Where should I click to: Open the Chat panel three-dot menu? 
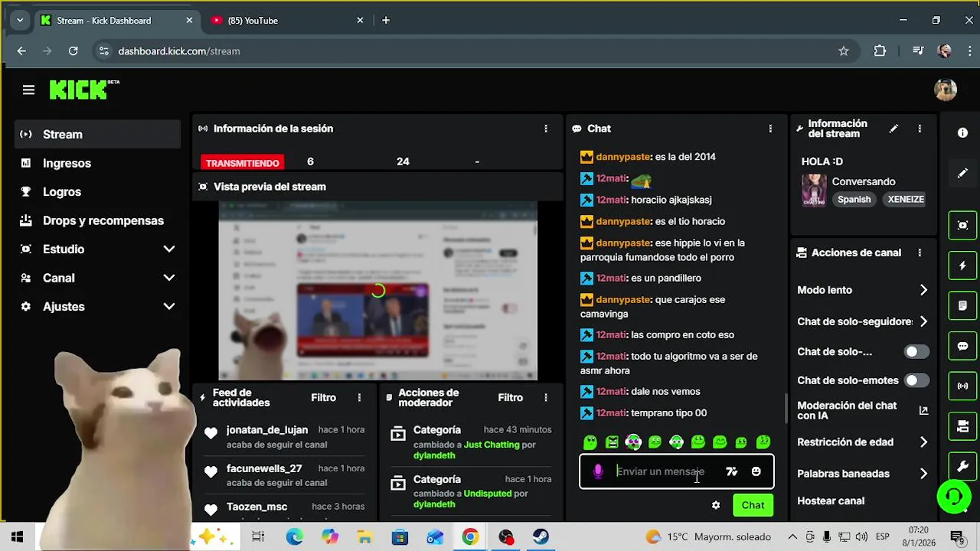click(770, 129)
